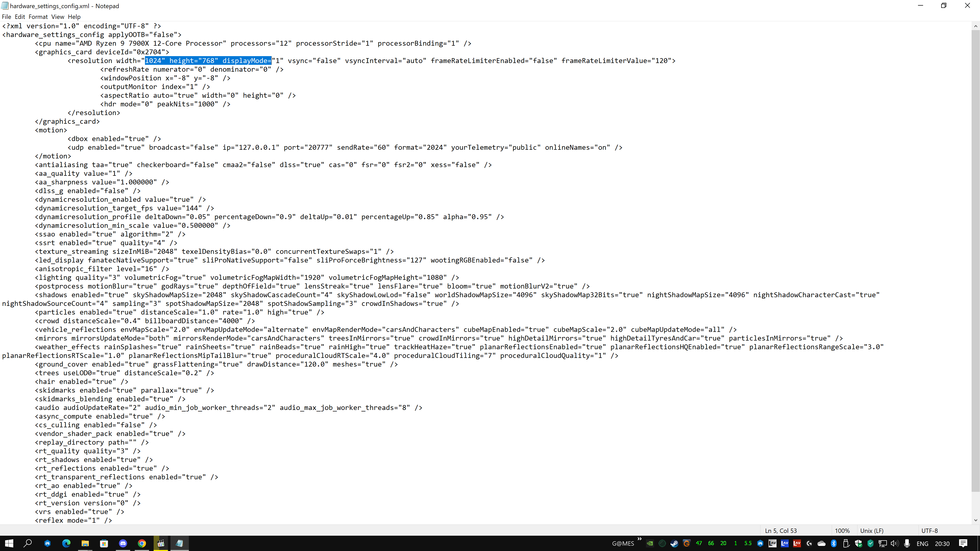980x551 pixels.
Task: Click the vertical scrollbar down arrow
Action: [975, 520]
